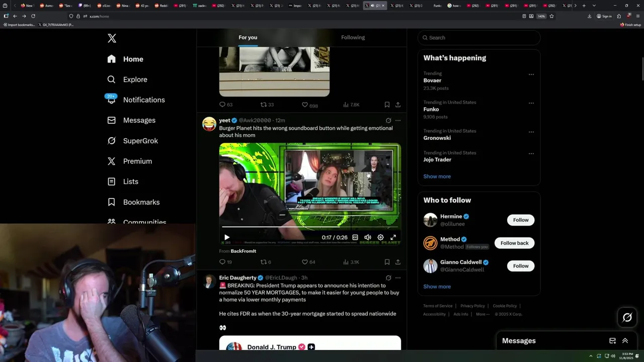644x362 pixels.
Task: Open the Privacy Policy footer link
Action: tap(472, 306)
